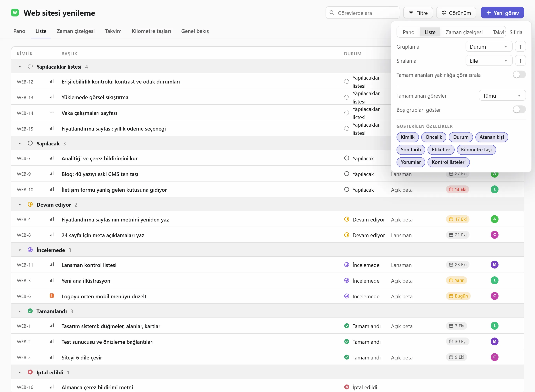Click Sıfırla in the view panel
The height and width of the screenshot is (392, 535).
coord(516,32)
